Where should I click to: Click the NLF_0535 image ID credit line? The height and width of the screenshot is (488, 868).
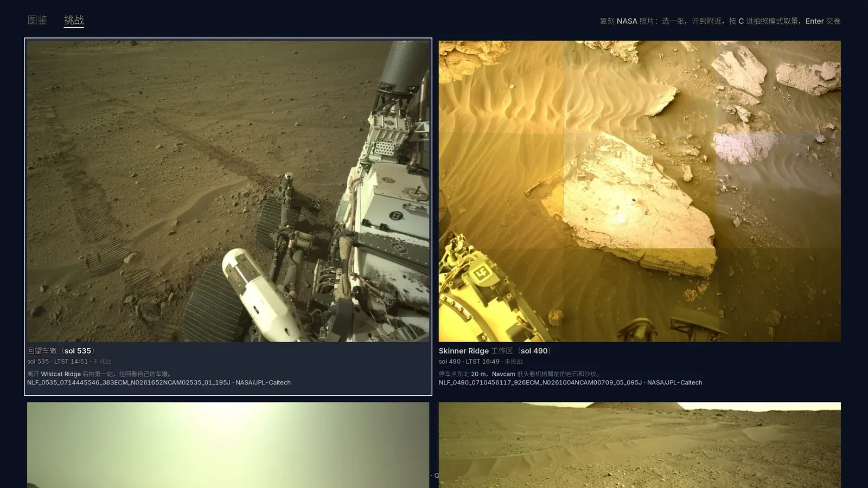[x=159, y=383]
